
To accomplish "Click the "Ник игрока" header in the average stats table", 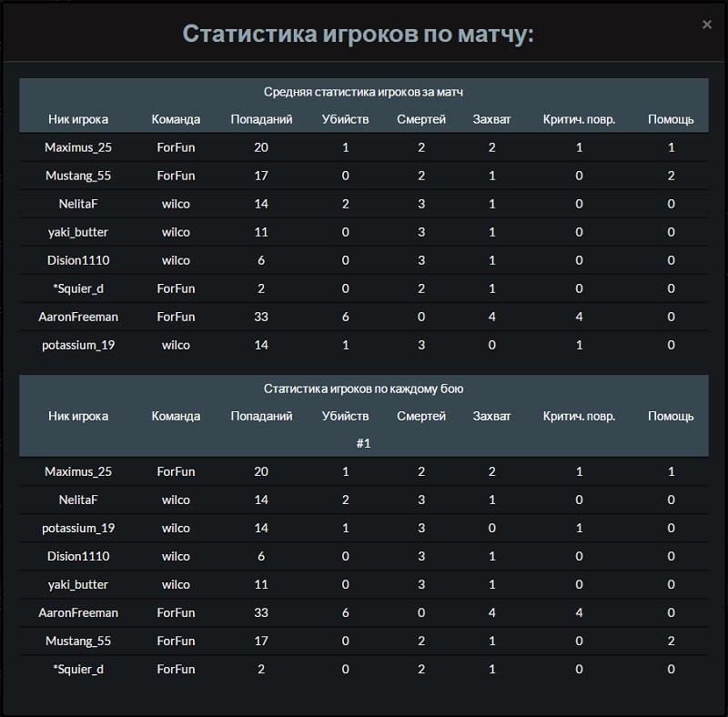I will 78,119.
